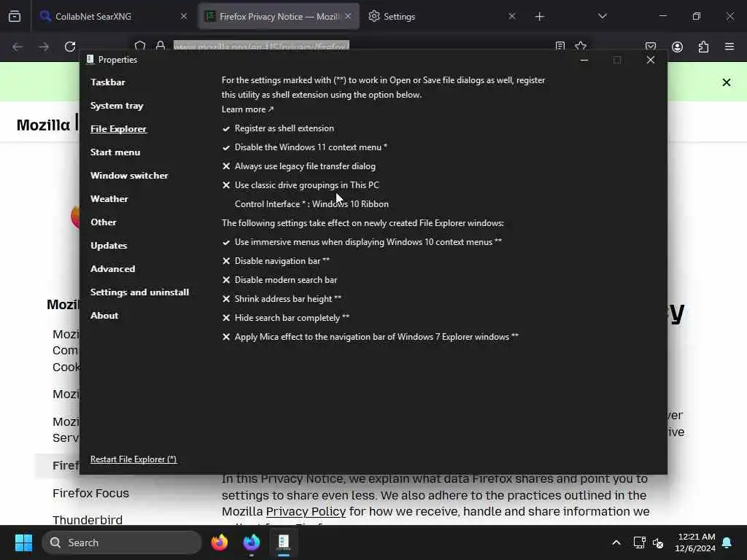Enable Disable navigation bar option
This screenshot has width=747, height=560.
[x=276, y=261]
